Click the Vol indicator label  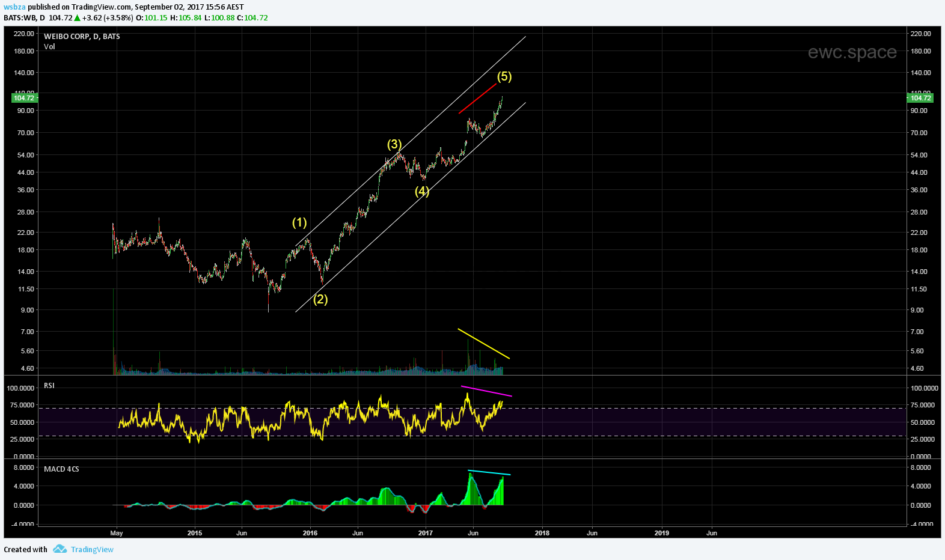pyautogui.click(x=49, y=47)
